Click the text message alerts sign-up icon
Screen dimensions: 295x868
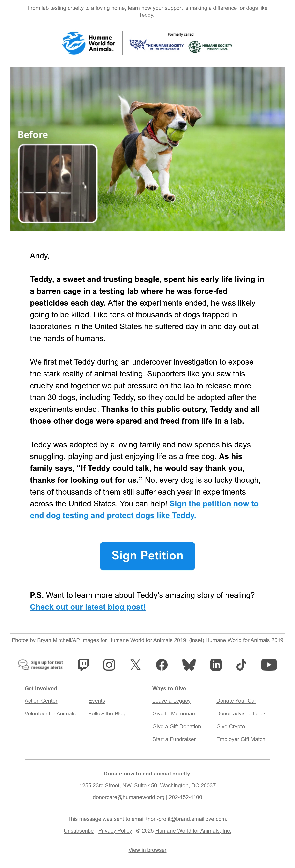(40, 665)
